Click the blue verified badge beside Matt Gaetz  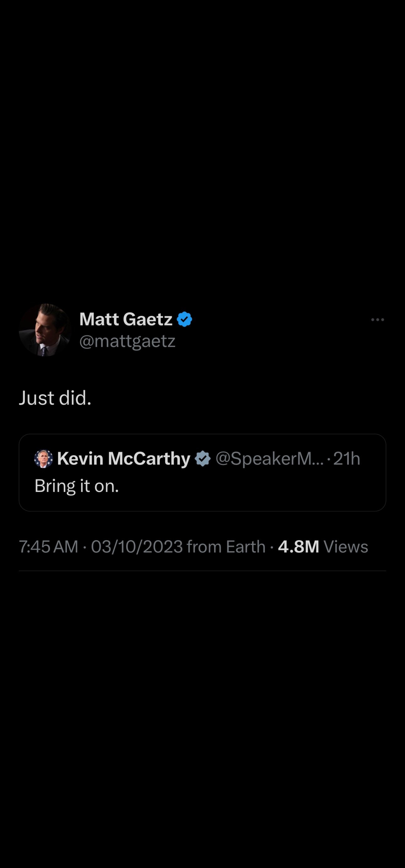click(184, 319)
